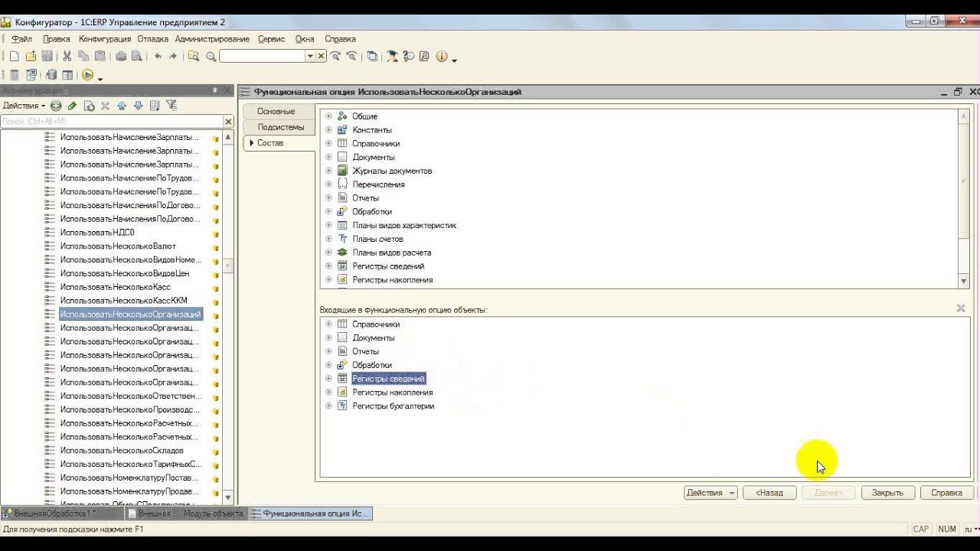Click the New document toolbar icon
This screenshot has width=980, height=551.
[x=14, y=56]
